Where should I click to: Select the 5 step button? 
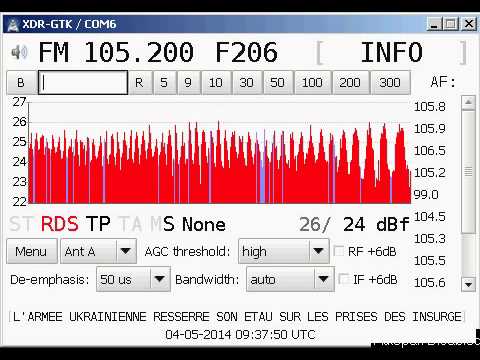(x=164, y=82)
